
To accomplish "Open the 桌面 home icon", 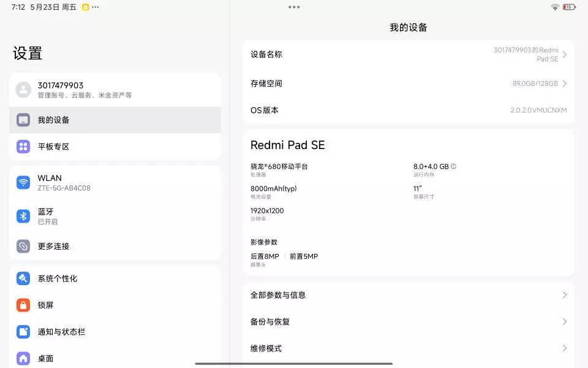I will tap(23, 358).
